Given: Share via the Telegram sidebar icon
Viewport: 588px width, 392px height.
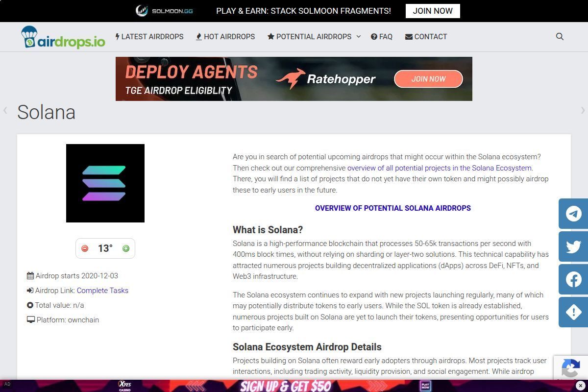Looking at the screenshot, I should click(x=573, y=214).
